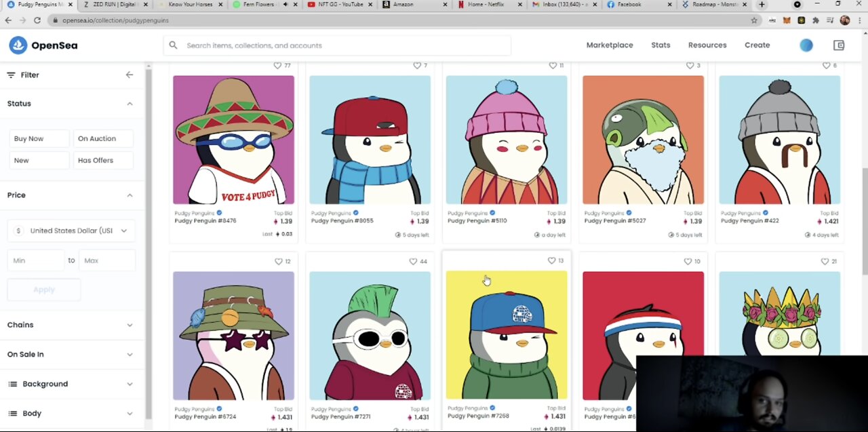Toggle On Auction status filter
Viewport: 868px width, 432px height.
102,138
